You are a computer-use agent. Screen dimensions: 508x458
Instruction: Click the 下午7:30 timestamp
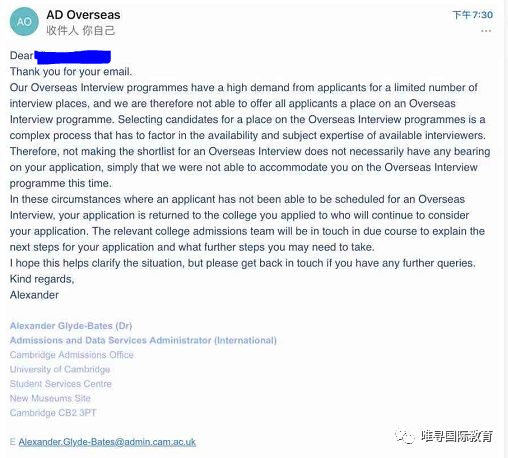click(x=472, y=15)
